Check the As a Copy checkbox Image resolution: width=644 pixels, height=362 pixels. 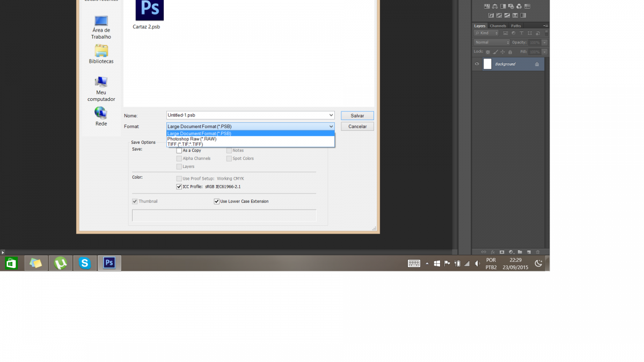pos(179,151)
